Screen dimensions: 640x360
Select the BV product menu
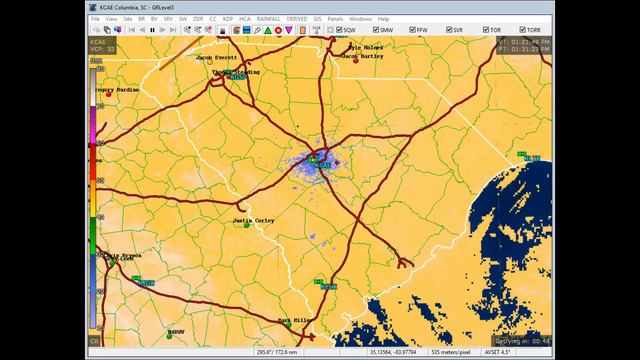(154, 19)
